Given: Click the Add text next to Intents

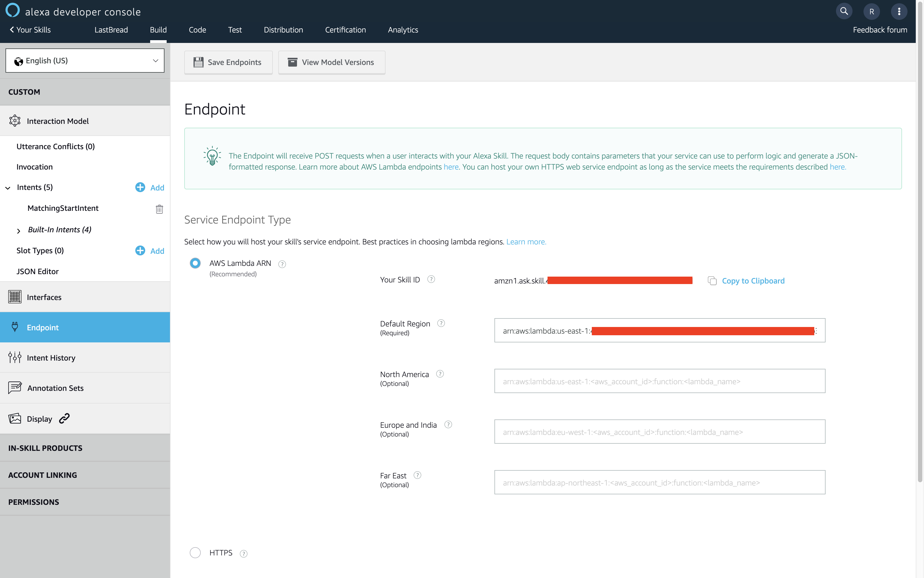Looking at the screenshot, I should click(157, 188).
